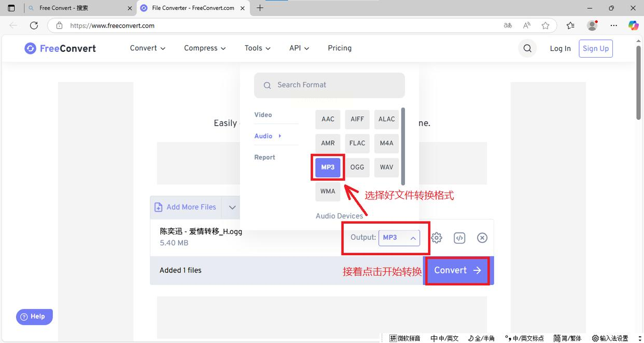The height and width of the screenshot is (343, 644).
Task: Select MP3 audio format
Action: (328, 167)
